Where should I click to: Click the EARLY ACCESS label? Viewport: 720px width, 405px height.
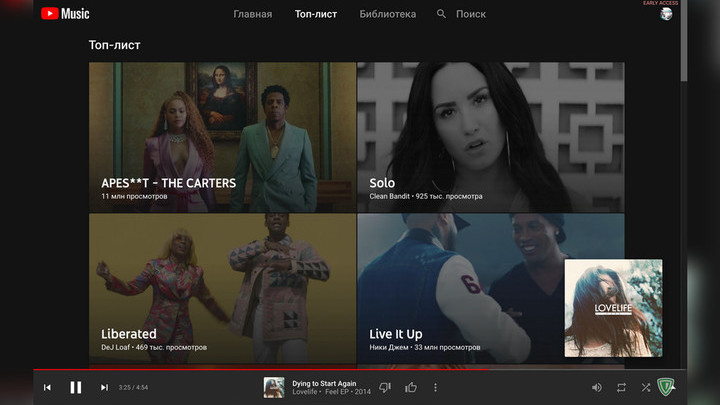point(660,3)
